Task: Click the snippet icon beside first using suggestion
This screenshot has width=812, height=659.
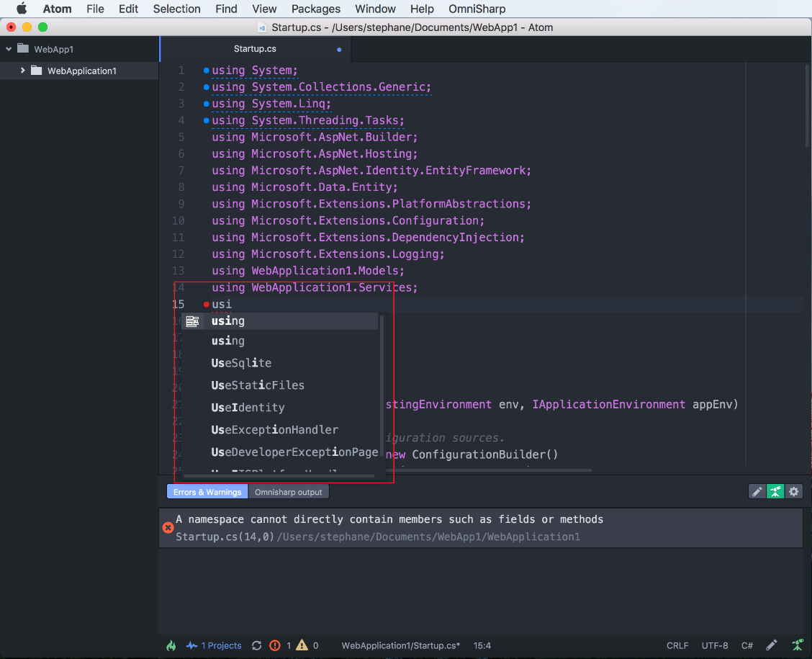Action: pos(193,321)
